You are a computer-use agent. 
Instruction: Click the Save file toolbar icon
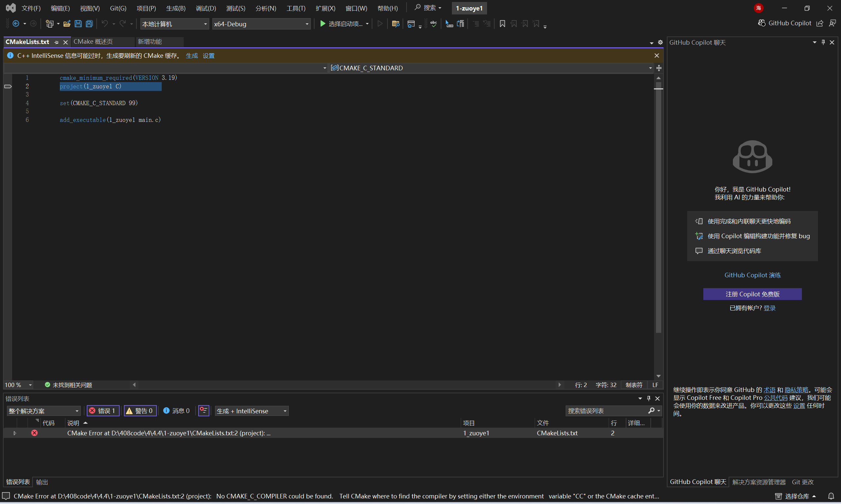pyautogui.click(x=78, y=24)
